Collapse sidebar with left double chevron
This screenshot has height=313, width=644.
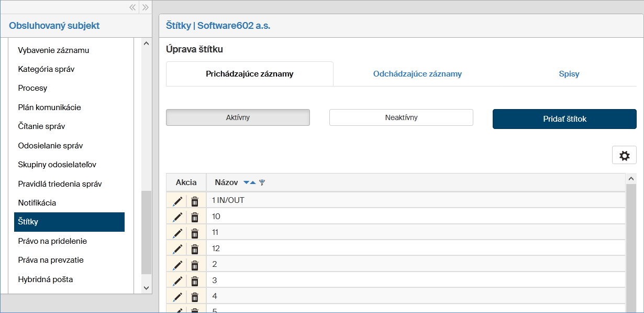pos(132,7)
